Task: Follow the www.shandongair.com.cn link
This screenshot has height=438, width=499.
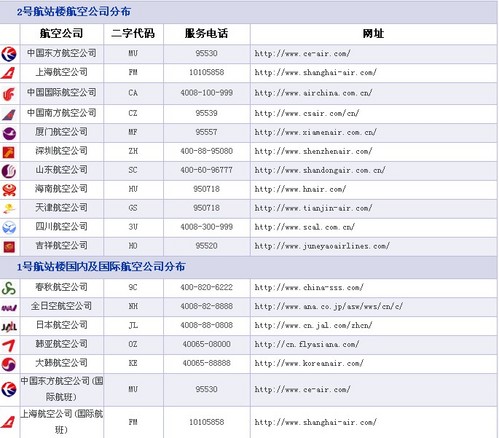Action: point(320,170)
